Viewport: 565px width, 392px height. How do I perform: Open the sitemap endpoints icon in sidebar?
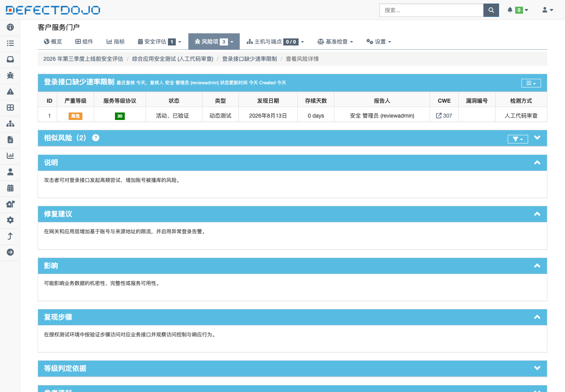[x=10, y=123]
